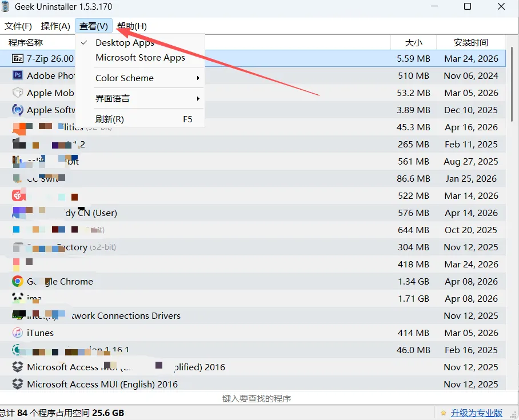The height and width of the screenshot is (420, 519).
Task: Click the Aug 27, 2025 install date
Action: [x=470, y=162]
